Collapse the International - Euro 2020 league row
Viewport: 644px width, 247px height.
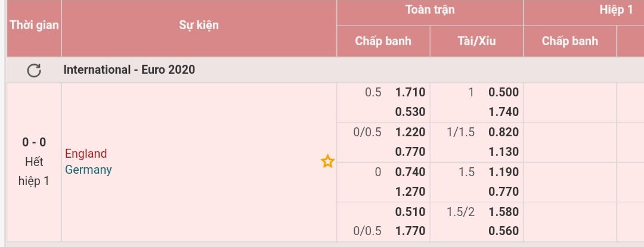[129, 70]
